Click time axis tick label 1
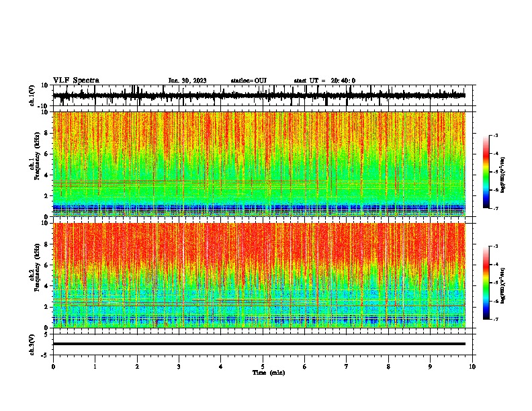This screenshot has width=532, height=411. coord(95,367)
